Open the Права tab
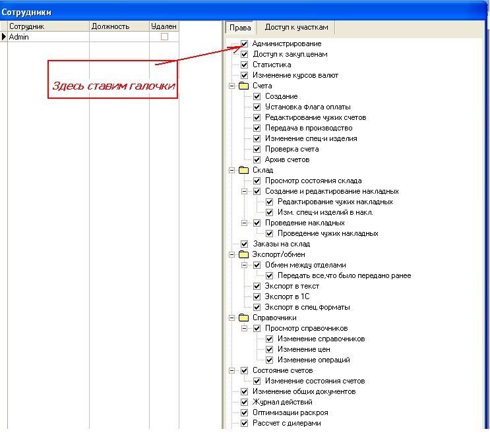The width and height of the screenshot is (490, 448). tap(240, 28)
